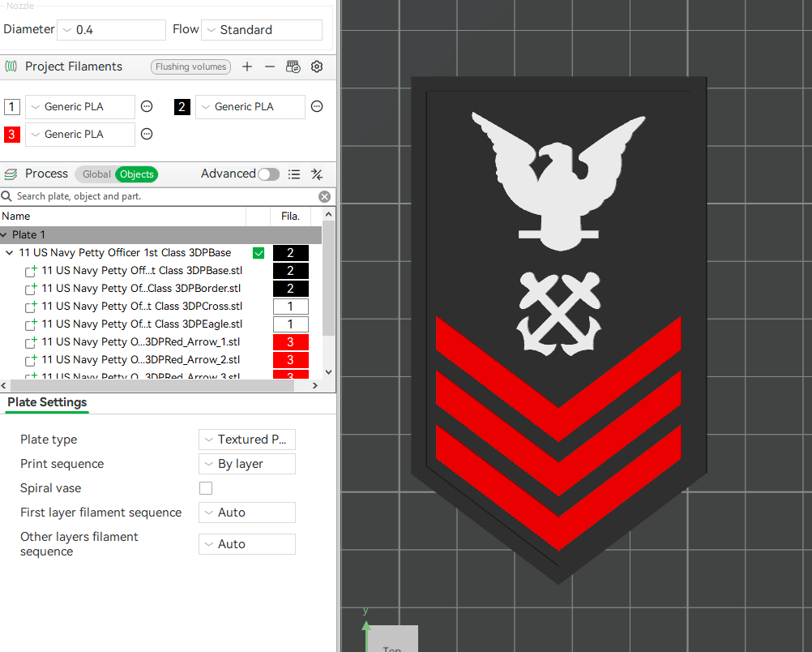This screenshot has height=652, width=812.
Task: Change Print sequence to something other than By layer
Action: [246, 463]
